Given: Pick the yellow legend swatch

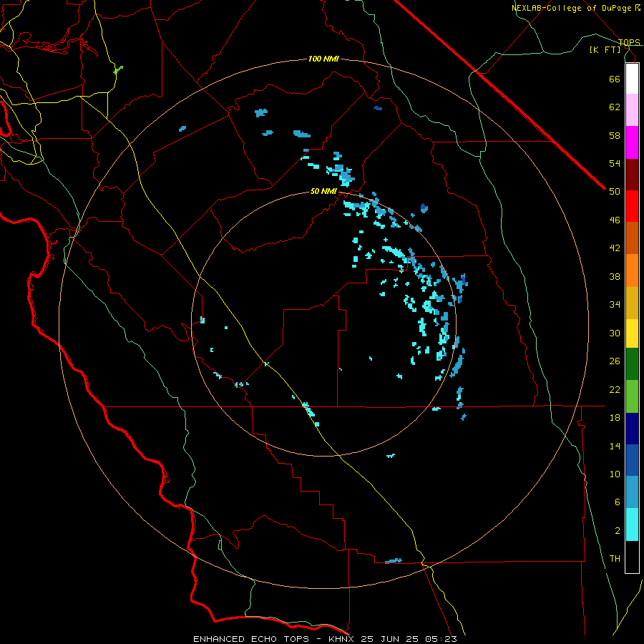Looking at the screenshot, I should coord(632,333).
